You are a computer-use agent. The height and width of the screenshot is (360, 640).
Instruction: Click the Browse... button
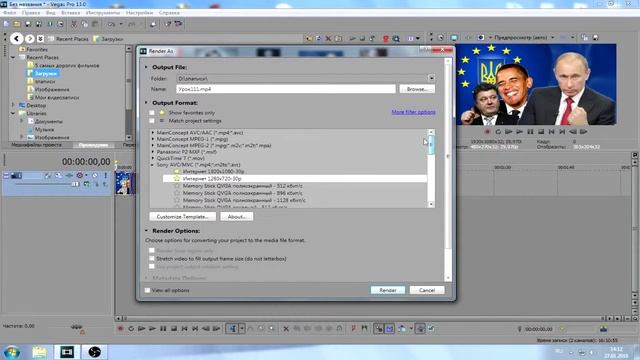coord(417,89)
